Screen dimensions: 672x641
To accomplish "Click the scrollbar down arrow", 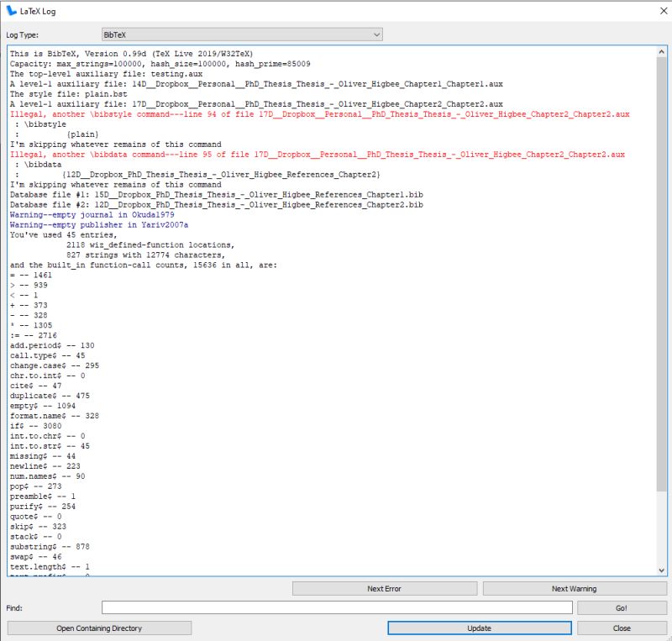I will pyautogui.click(x=663, y=568).
